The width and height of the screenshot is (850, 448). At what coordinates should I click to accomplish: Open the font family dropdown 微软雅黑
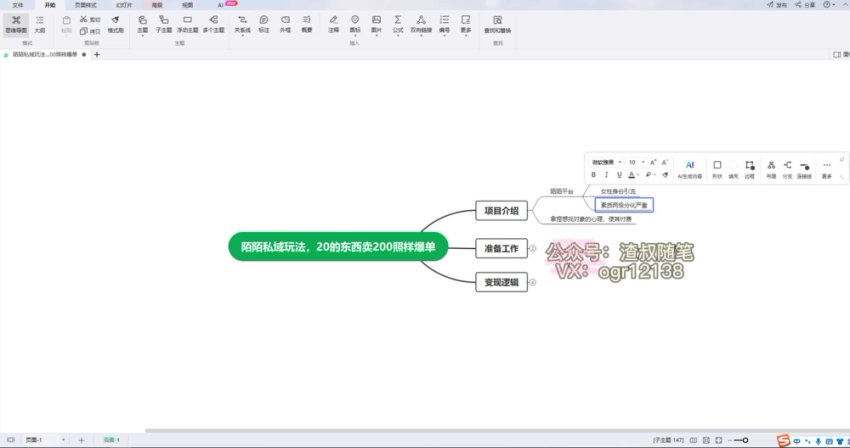point(605,161)
